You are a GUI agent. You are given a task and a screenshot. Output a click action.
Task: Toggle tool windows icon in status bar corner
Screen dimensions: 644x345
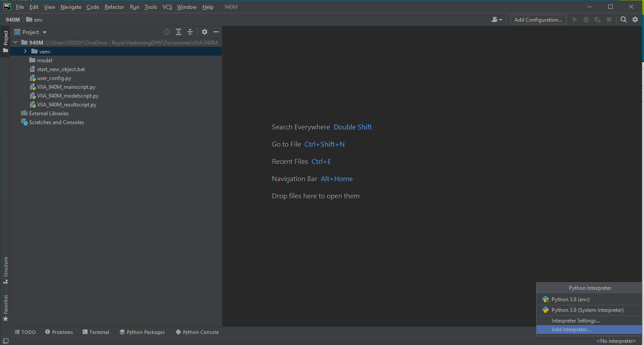coord(6,341)
